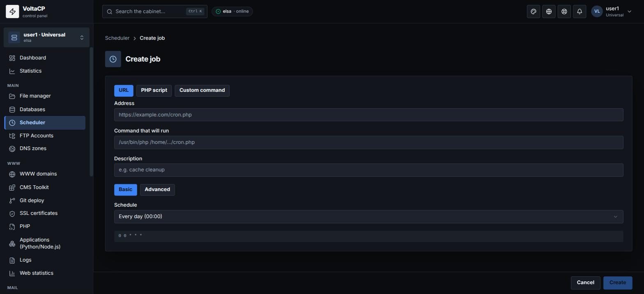Open the theme palette icon
This screenshot has width=644, height=294.
click(x=534, y=11)
